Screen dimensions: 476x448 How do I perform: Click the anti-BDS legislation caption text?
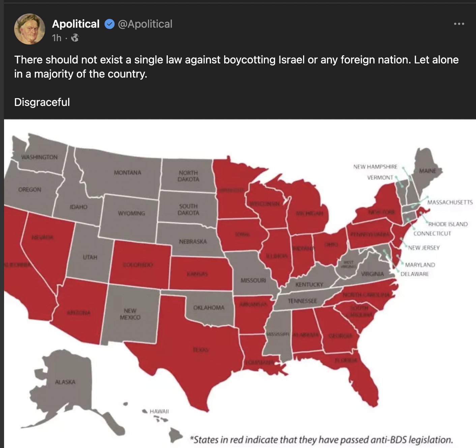click(x=321, y=440)
